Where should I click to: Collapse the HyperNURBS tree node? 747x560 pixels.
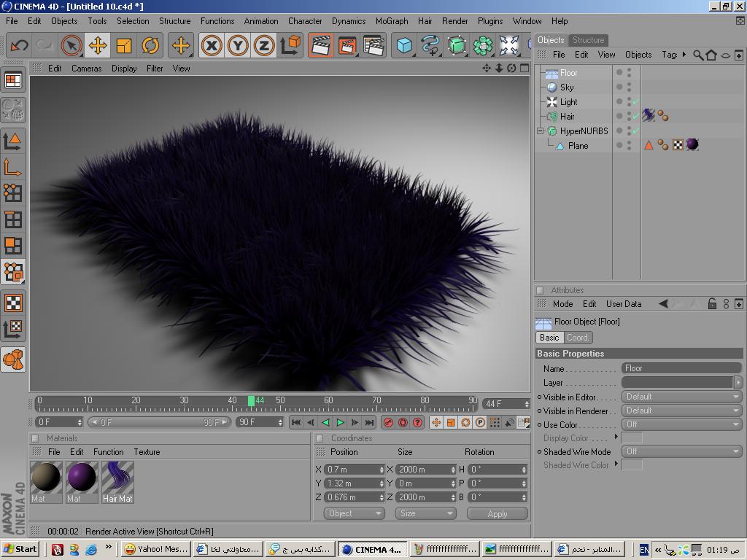click(x=541, y=131)
